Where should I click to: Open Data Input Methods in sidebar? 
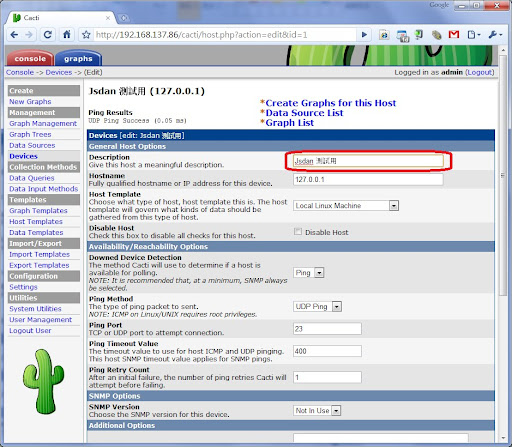44,189
